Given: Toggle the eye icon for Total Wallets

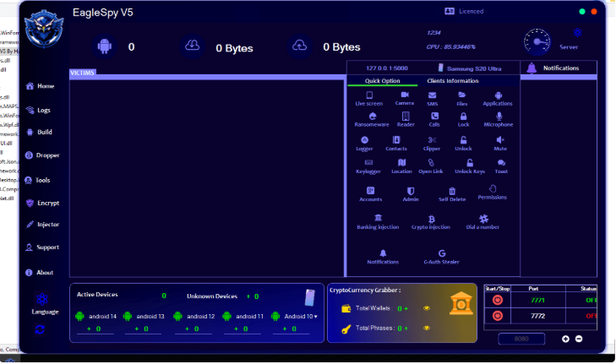Looking at the screenshot, I should [427, 308].
